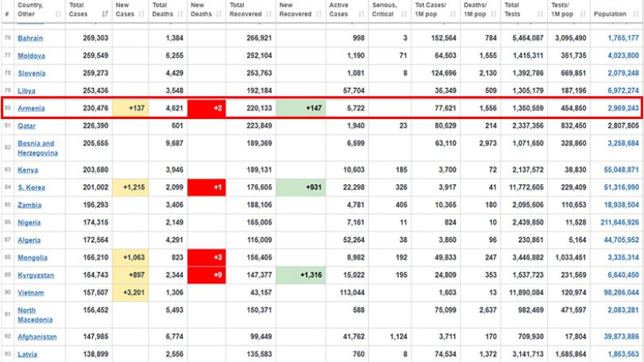Screen dimensions: 644x362
Task: Sort by Total Deaths column icon
Action: pyautogui.click(x=180, y=14)
